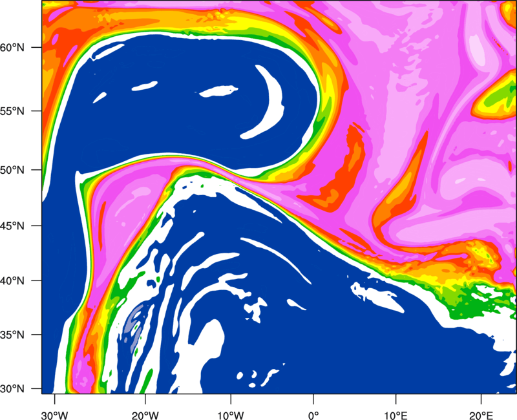517x420 pixels.
Task: Click the 55°N latitude label
Action: click(12, 111)
